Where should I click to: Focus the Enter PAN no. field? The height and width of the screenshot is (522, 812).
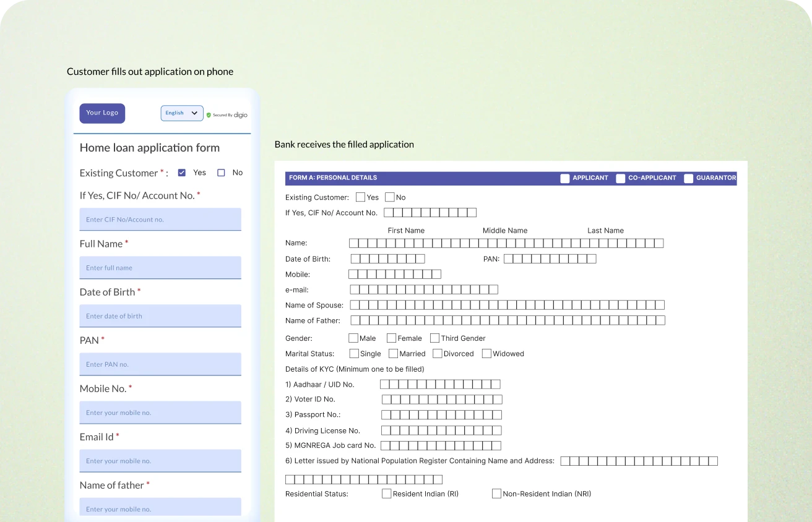(x=160, y=364)
